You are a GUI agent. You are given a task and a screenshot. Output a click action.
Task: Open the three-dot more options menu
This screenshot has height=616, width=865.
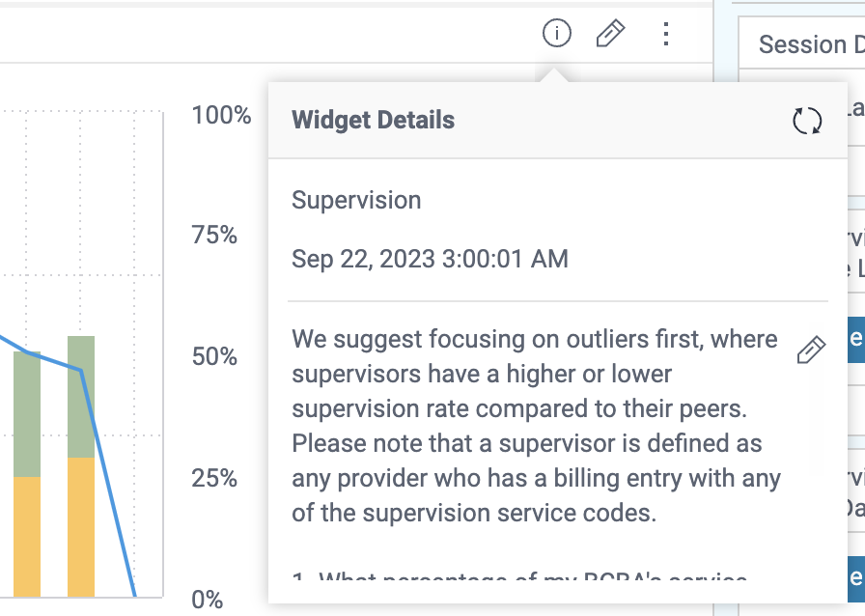coord(665,34)
